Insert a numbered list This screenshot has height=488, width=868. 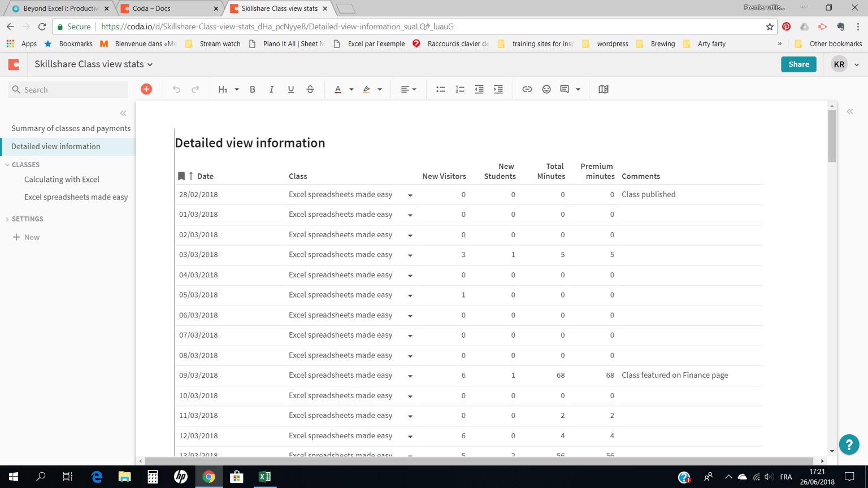coord(460,89)
